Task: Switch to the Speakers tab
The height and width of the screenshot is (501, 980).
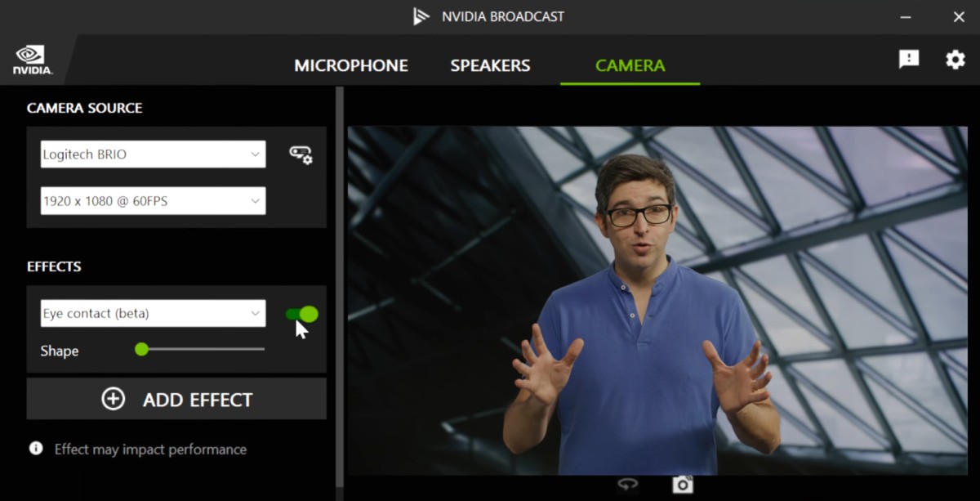Action: tap(490, 65)
